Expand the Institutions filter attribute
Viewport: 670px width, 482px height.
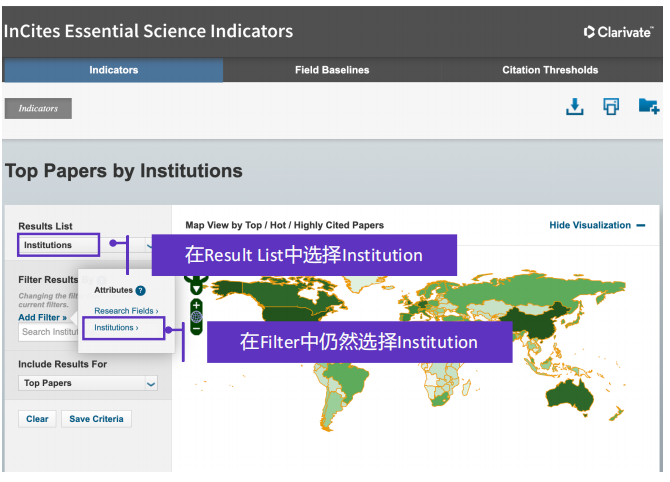click(x=117, y=327)
